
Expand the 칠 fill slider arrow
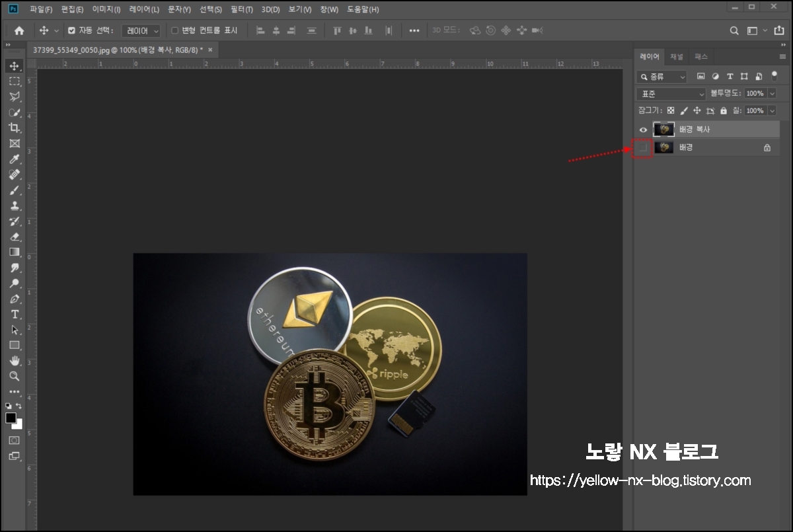pyautogui.click(x=772, y=111)
